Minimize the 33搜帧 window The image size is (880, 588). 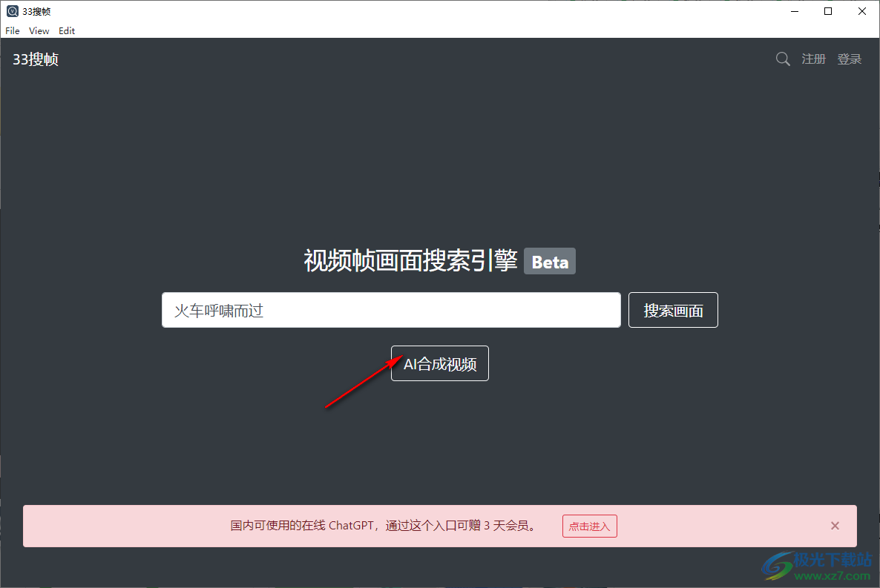point(795,11)
